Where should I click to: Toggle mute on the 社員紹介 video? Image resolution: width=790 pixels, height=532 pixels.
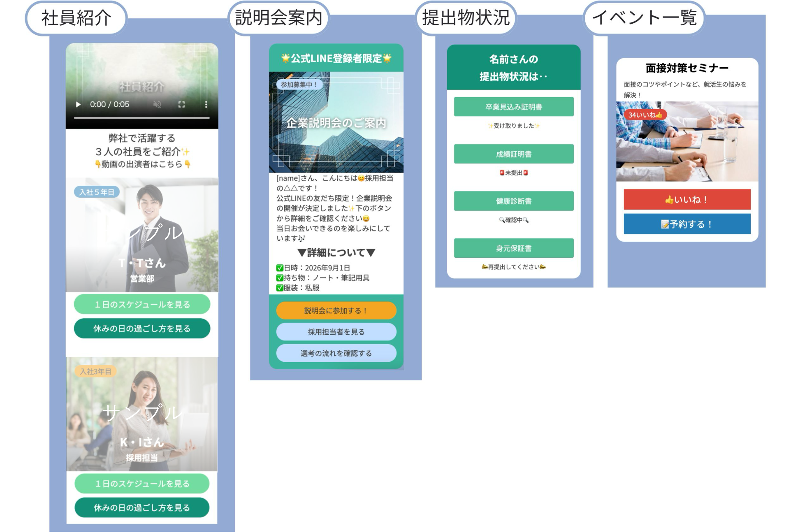click(x=157, y=105)
